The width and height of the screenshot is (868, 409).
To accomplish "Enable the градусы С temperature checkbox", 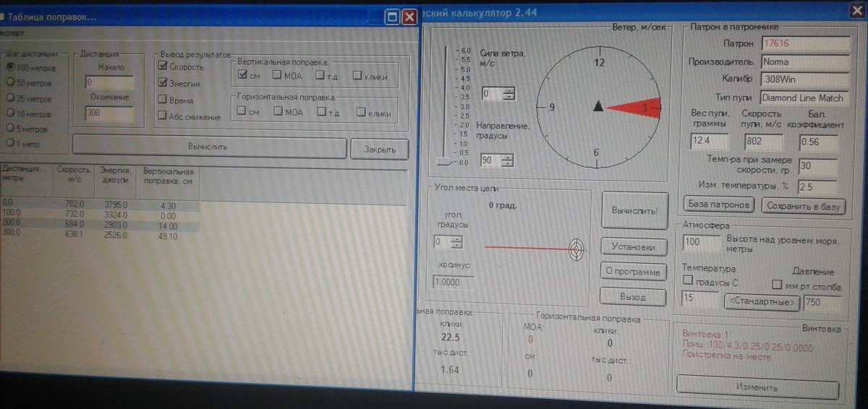I will (x=689, y=281).
